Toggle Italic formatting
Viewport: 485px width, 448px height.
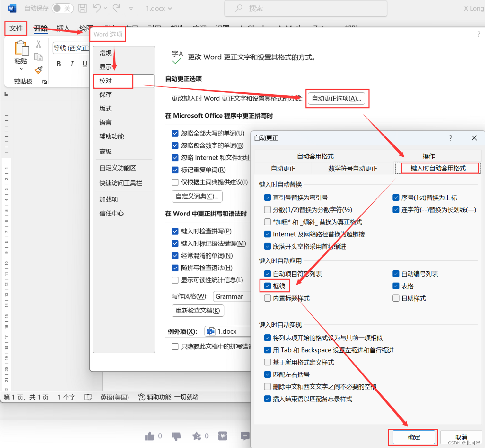pyautogui.click(x=72, y=64)
